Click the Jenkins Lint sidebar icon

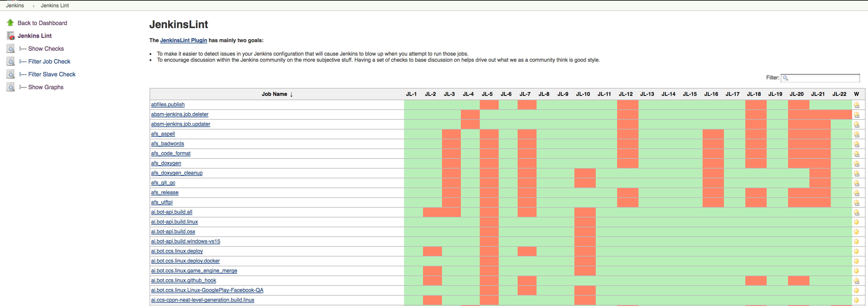click(11, 35)
